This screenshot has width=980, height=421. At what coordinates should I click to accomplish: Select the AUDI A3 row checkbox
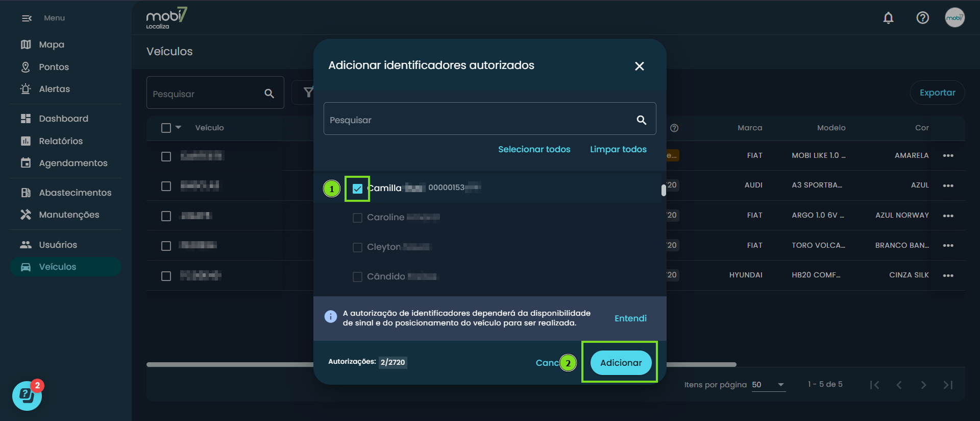tap(166, 186)
